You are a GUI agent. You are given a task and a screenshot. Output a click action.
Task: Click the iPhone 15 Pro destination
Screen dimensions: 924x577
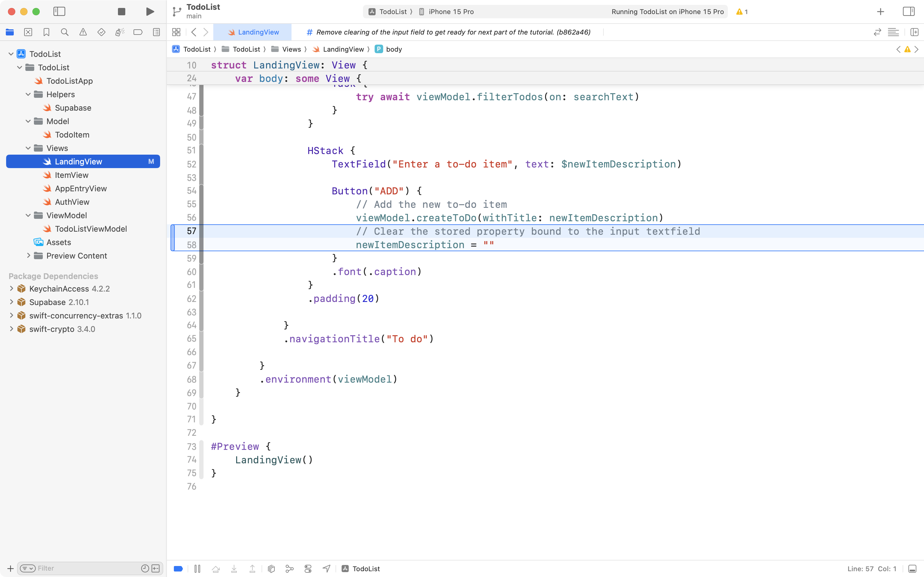pos(451,11)
